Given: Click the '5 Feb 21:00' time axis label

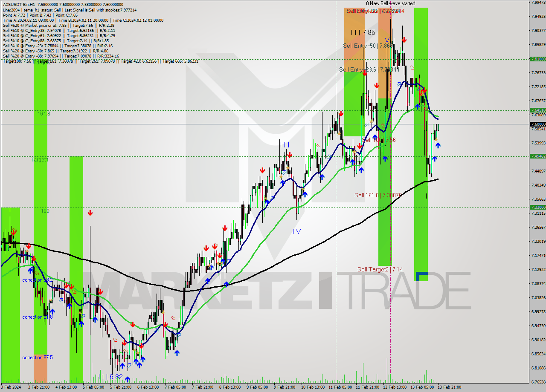Looking at the screenshot, I should (x=121, y=387).
